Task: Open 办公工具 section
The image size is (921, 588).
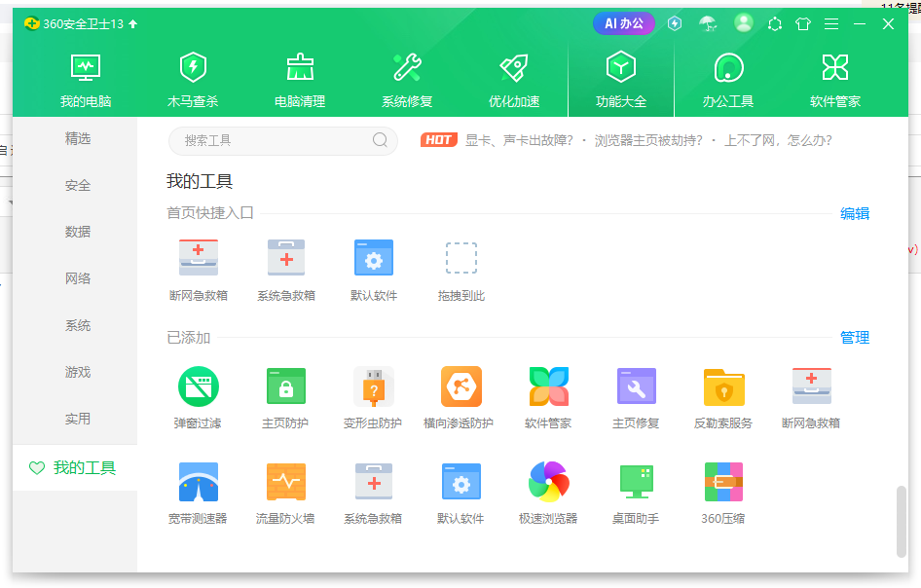Action: (728, 81)
